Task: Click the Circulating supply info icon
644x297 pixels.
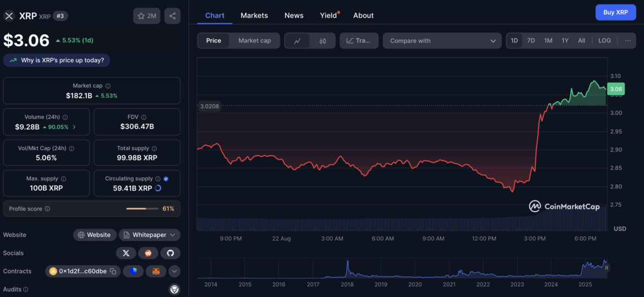Action: tap(158, 179)
